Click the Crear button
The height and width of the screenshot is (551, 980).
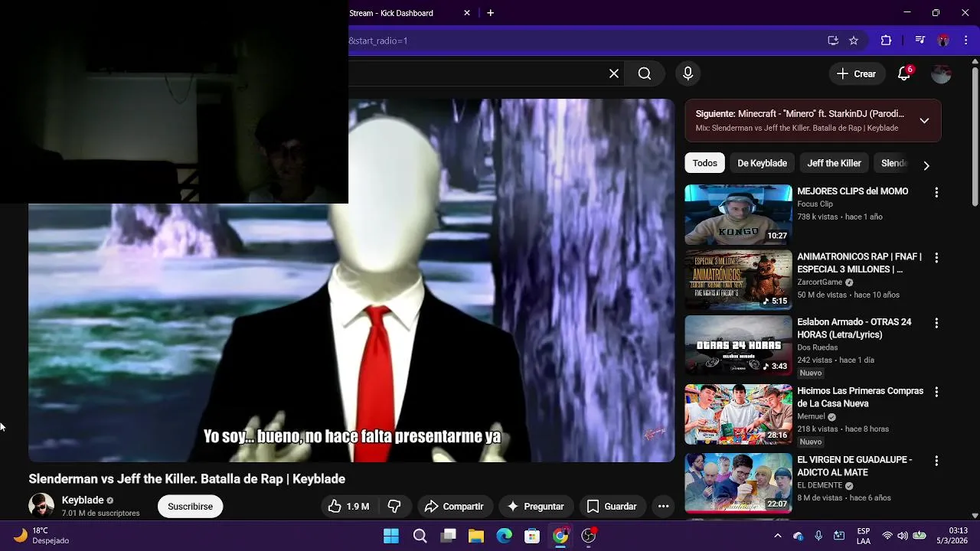(x=856, y=73)
